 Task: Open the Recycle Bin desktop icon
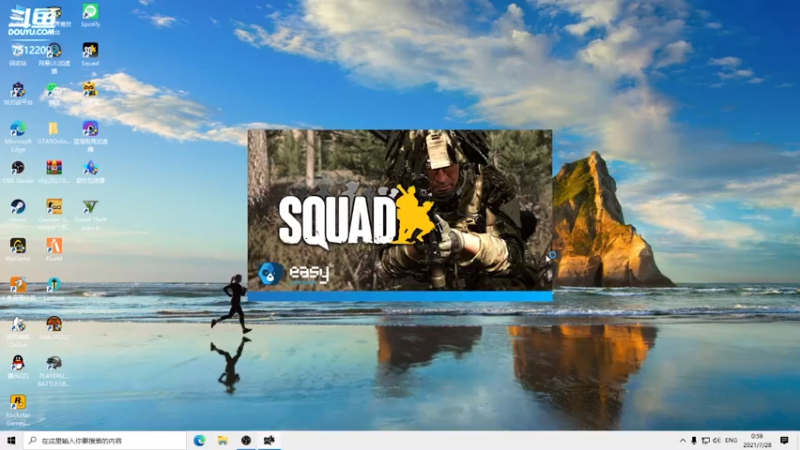(18, 54)
